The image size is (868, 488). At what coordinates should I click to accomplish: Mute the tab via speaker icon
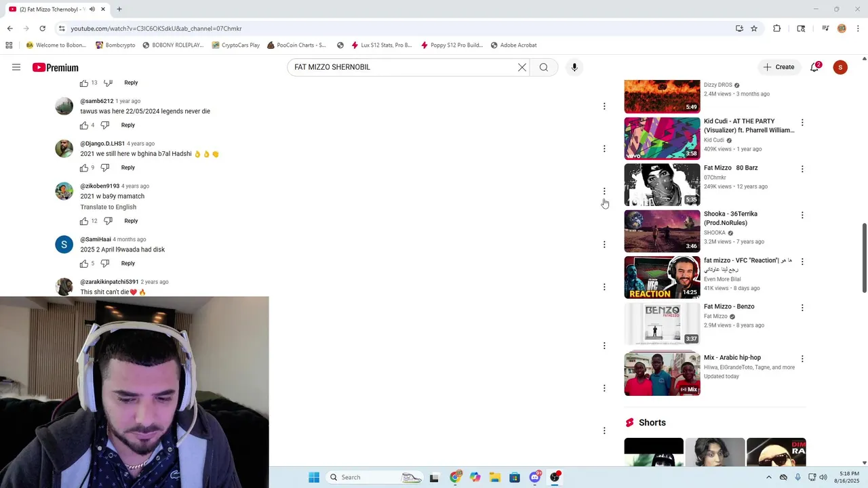pyautogui.click(x=92, y=9)
